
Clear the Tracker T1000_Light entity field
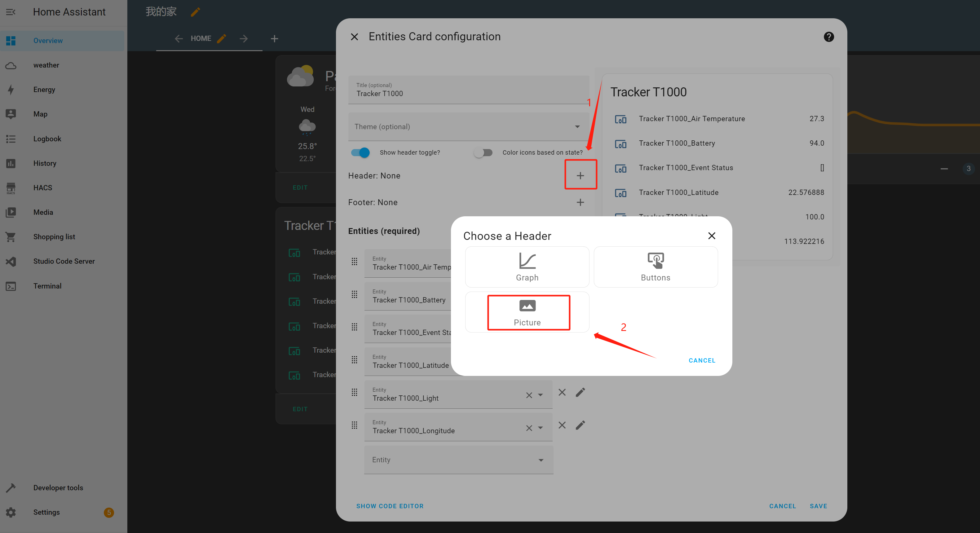529,395
